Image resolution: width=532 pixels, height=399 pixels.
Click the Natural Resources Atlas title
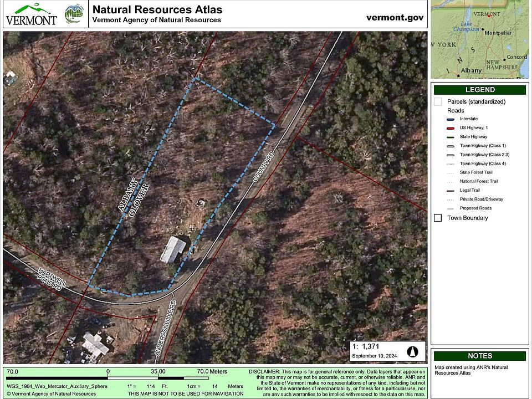pos(157,9)
